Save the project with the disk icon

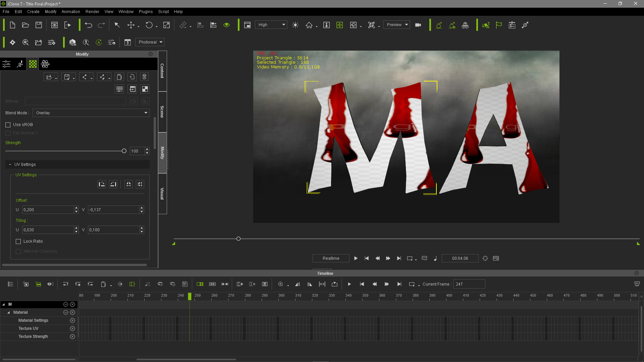(39, 25)
